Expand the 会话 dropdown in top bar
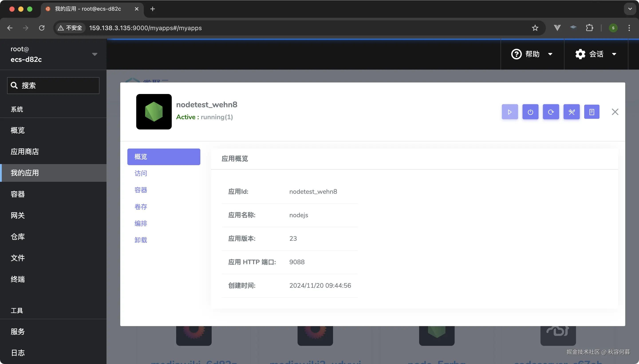Viewport: 639px width, 364px height. (x=614, y=54)
